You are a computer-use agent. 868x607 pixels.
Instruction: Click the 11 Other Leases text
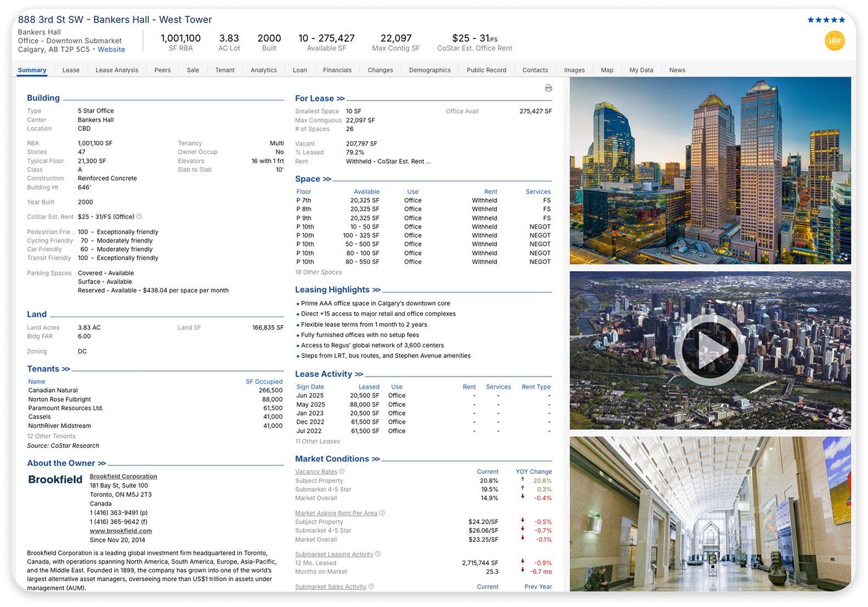317,441
